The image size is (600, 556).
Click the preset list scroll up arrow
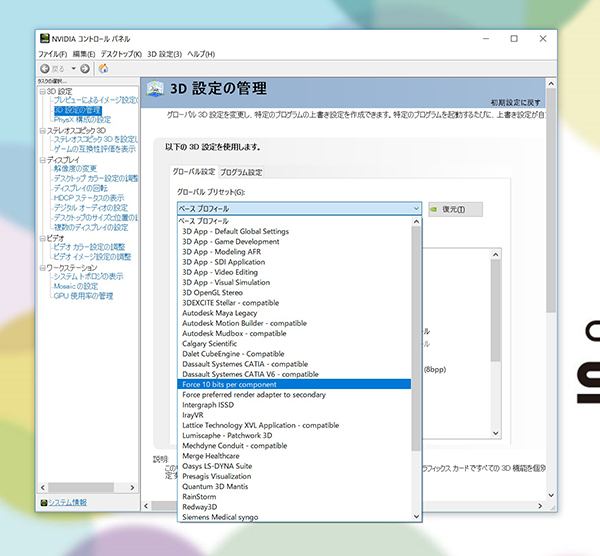[416, 222]
